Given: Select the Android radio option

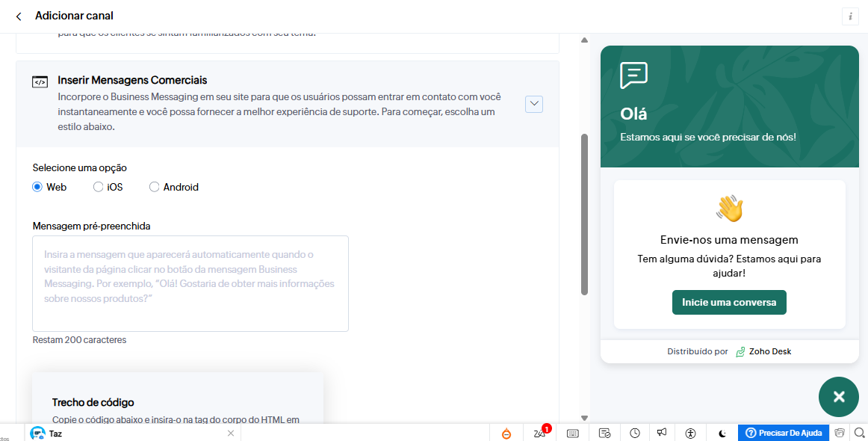Looking at the screenshot, I should pos(155,188).
